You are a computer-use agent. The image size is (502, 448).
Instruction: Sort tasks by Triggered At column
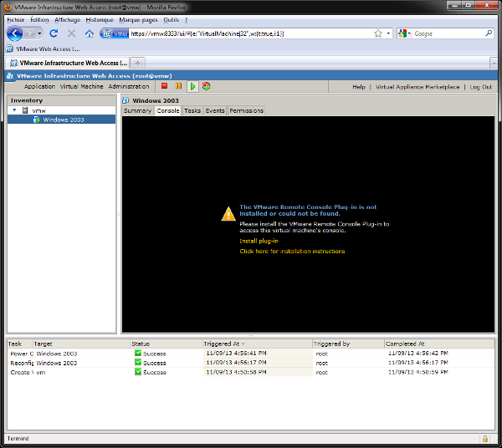(x=258, y=344)
